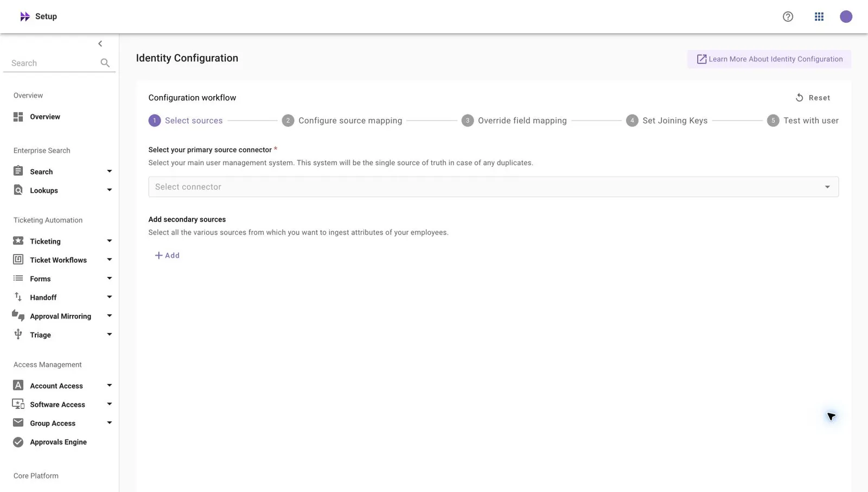Click the Lookups icon

[x=18, y=190]
